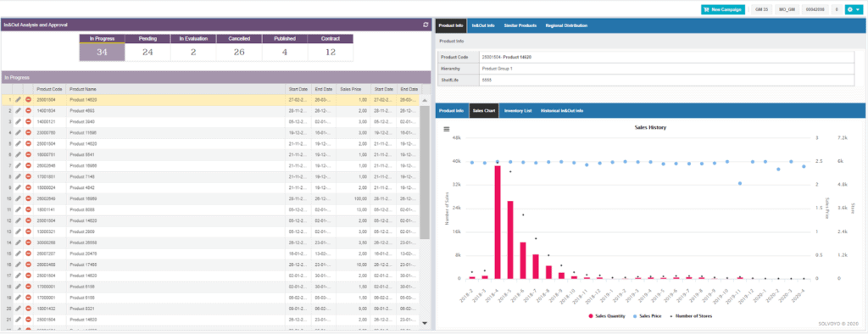Viewport: 868px width, 334px height.
Task: Select the Sales Chart tab
Action: [x=484, y=111]
